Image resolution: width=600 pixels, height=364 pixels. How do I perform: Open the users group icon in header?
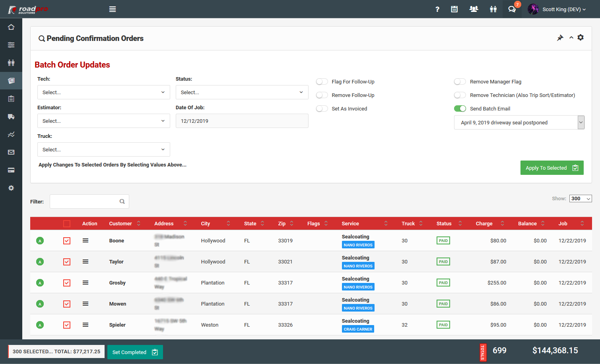point(474,9)
